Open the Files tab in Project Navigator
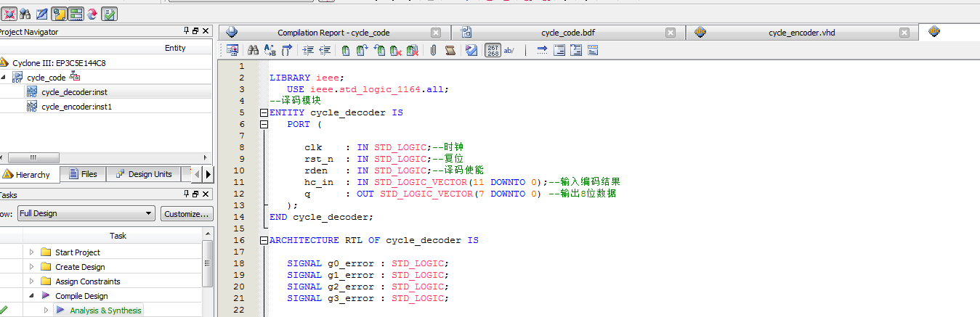The image size is (980, 317). pos(83,174)
